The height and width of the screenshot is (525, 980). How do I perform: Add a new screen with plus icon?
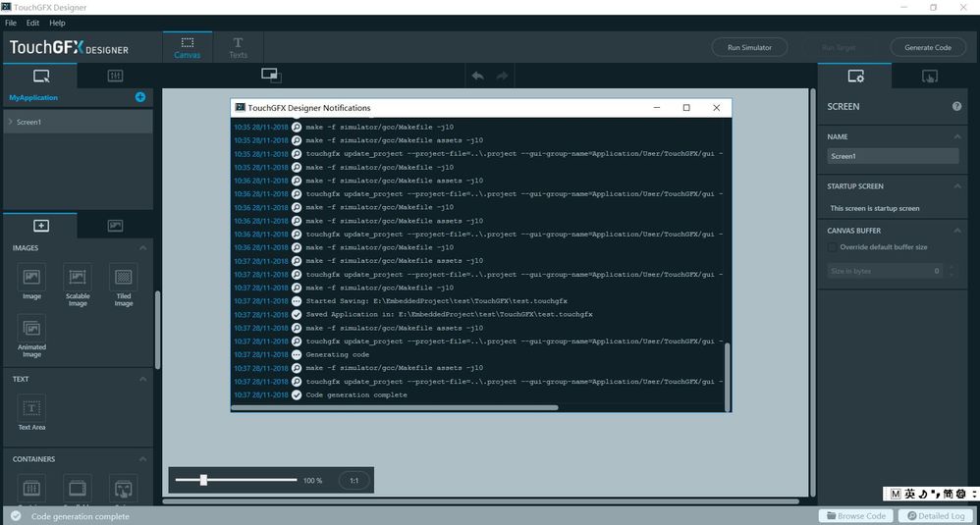point(140,97)
